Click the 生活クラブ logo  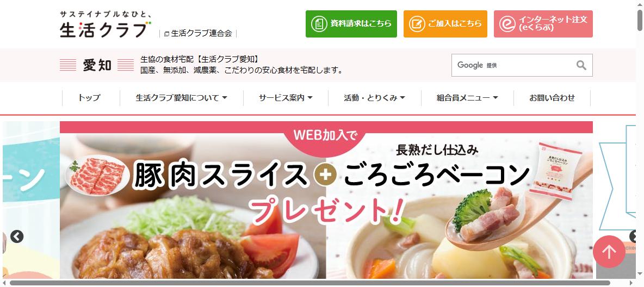(106, 24)
